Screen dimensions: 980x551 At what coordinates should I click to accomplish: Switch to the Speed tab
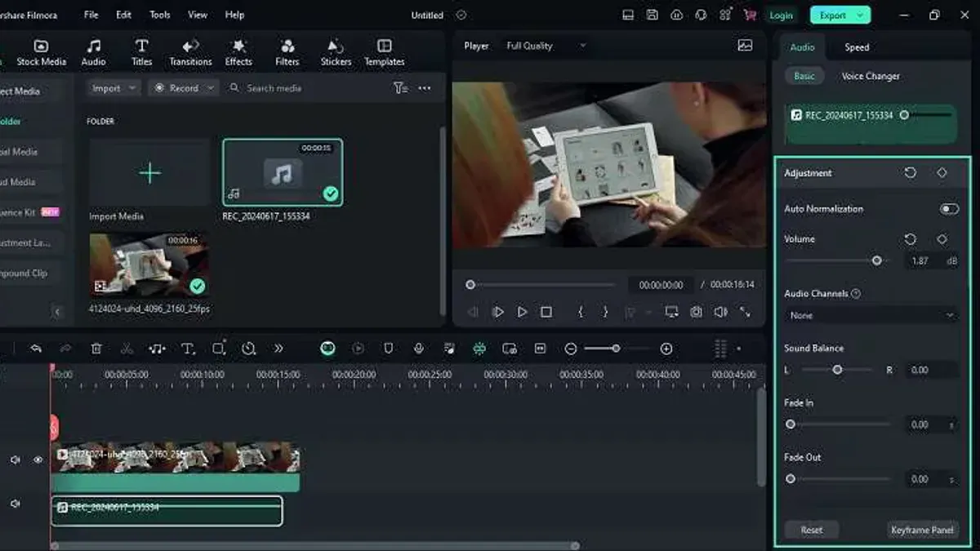coord(857,47)
